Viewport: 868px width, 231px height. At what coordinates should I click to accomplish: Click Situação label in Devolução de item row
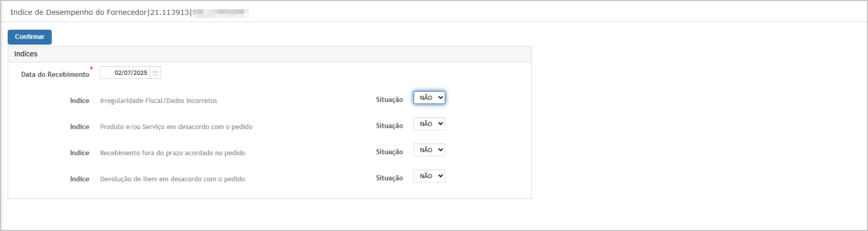click(389, 178)
